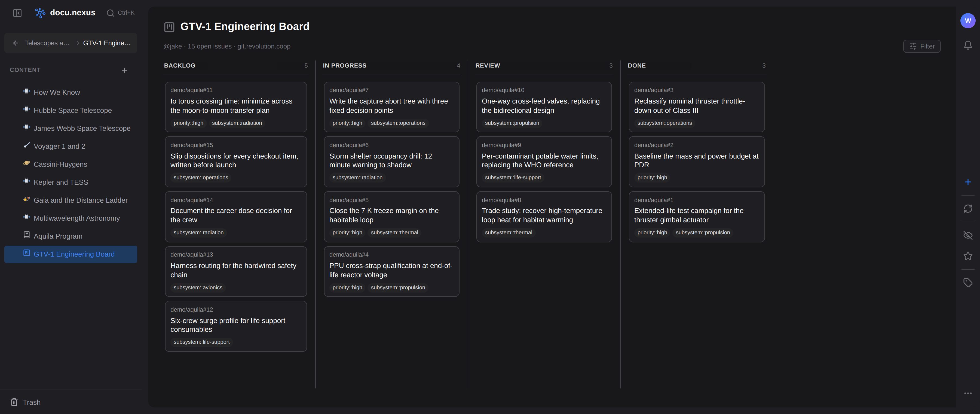The width and height of the screenshot is (980, 414).
Task: Open Multiwavelength Astronomy page
Action: click(x=71, y=218)
